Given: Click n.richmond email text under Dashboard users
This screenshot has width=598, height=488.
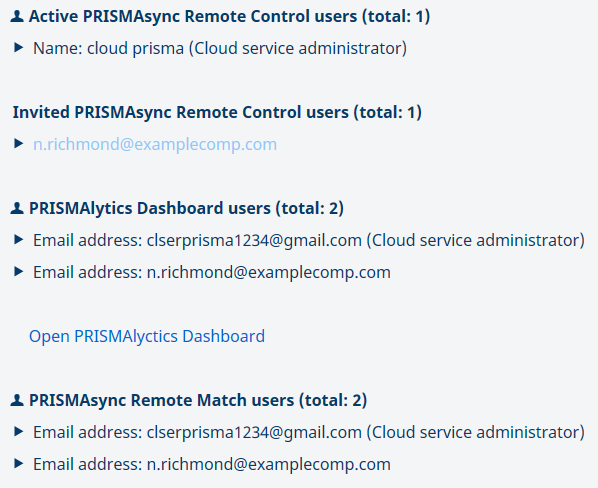Looking at the screenshot, I should tap(269, 273).
